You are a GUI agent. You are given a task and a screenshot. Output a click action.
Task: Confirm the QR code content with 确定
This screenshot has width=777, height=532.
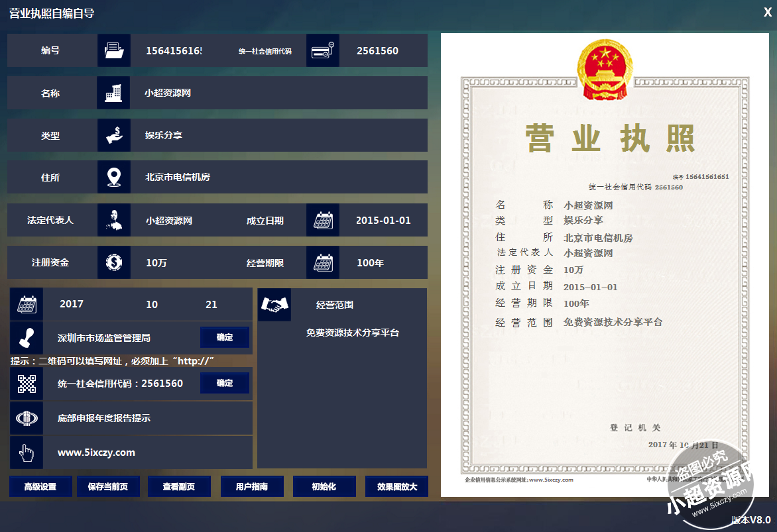pyautogui.click(x=225, y=383)
